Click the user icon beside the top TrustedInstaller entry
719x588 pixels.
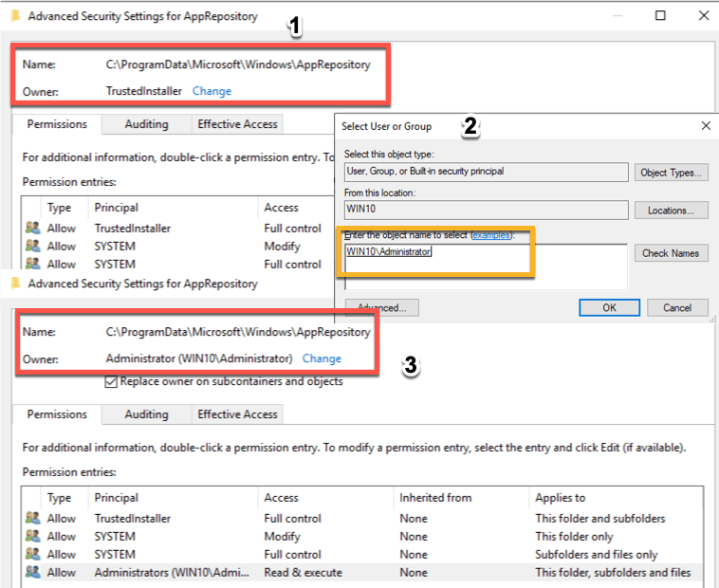pyautogui.click(x=33, y=229)
